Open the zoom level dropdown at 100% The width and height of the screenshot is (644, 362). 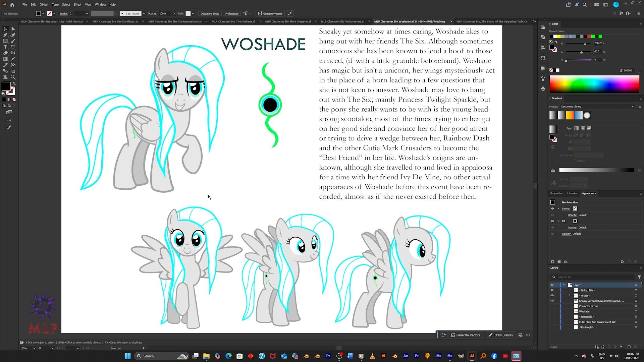coord(34,348)
